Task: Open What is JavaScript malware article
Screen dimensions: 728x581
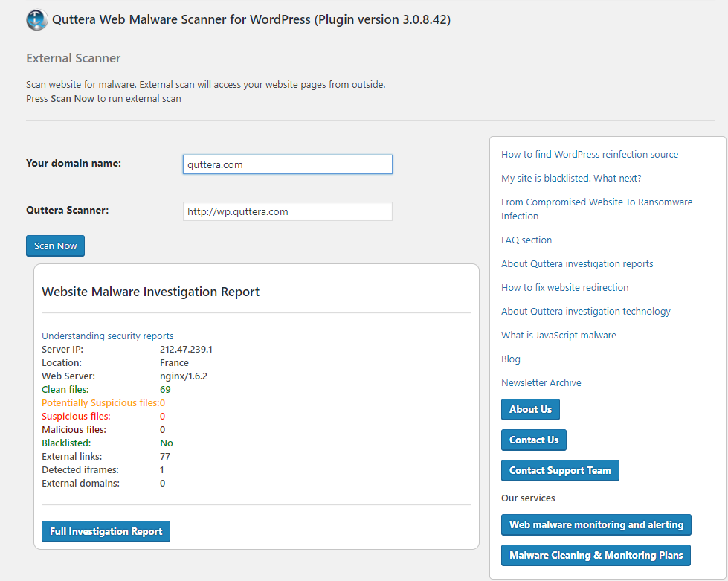Action: (558, 335)
